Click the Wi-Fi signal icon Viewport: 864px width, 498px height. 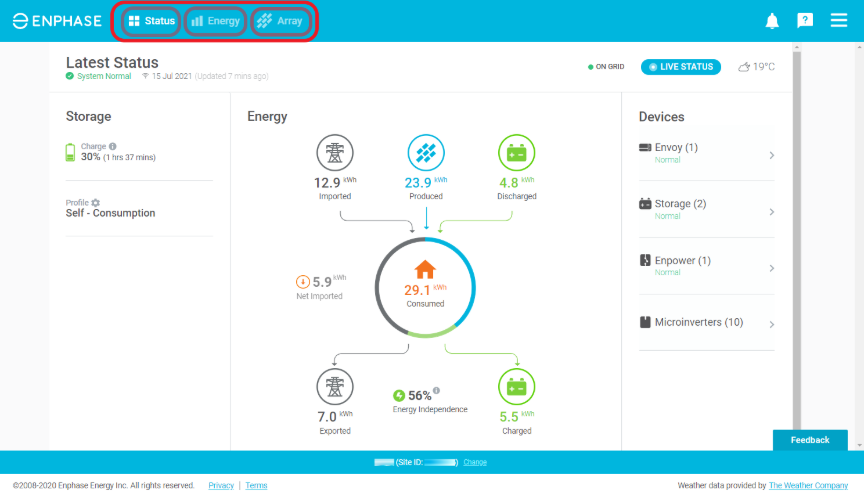tap(145, 76)
